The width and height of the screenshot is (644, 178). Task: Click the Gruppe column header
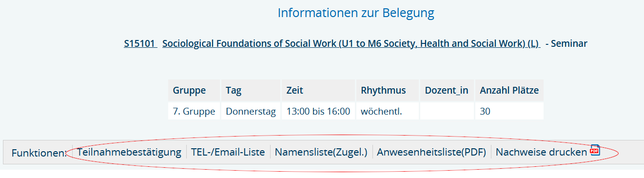[x=194, y=90]
